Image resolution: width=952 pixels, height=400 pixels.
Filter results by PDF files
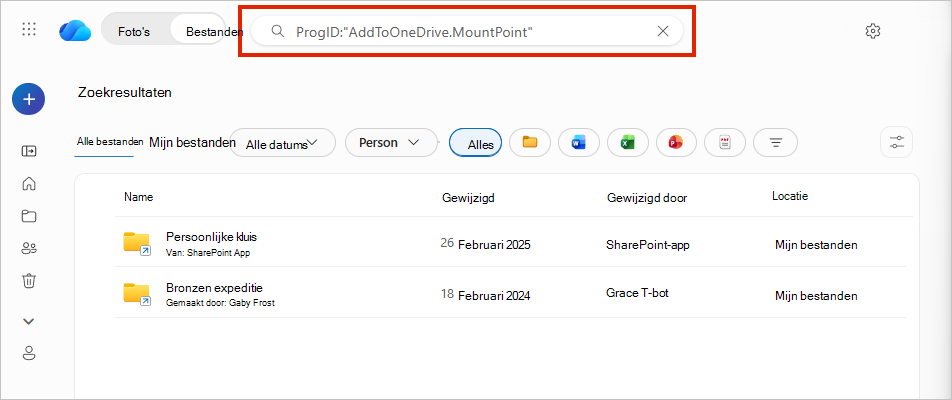725,143
